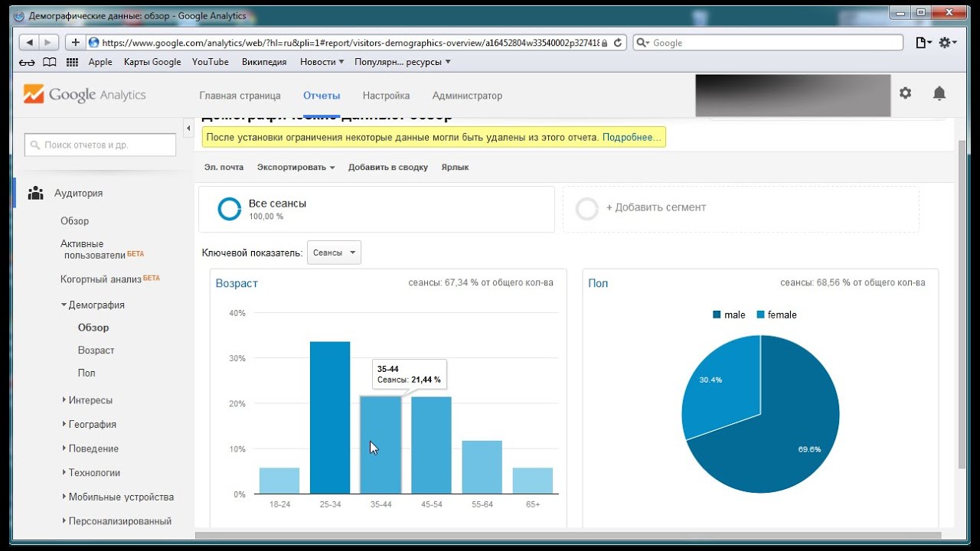Collapse the left sidebar arrow
Viewport: 980px width, 551px height.
(x=188, y=127)
